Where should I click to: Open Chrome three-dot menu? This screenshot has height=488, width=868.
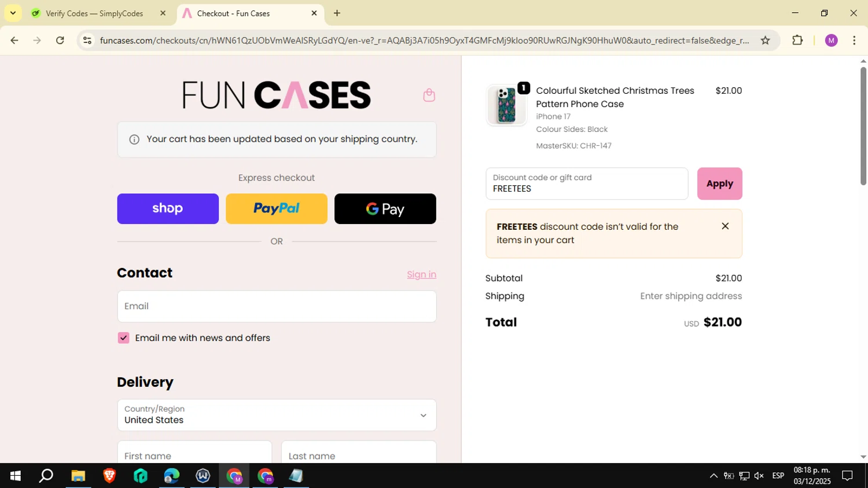coord(854,41)
